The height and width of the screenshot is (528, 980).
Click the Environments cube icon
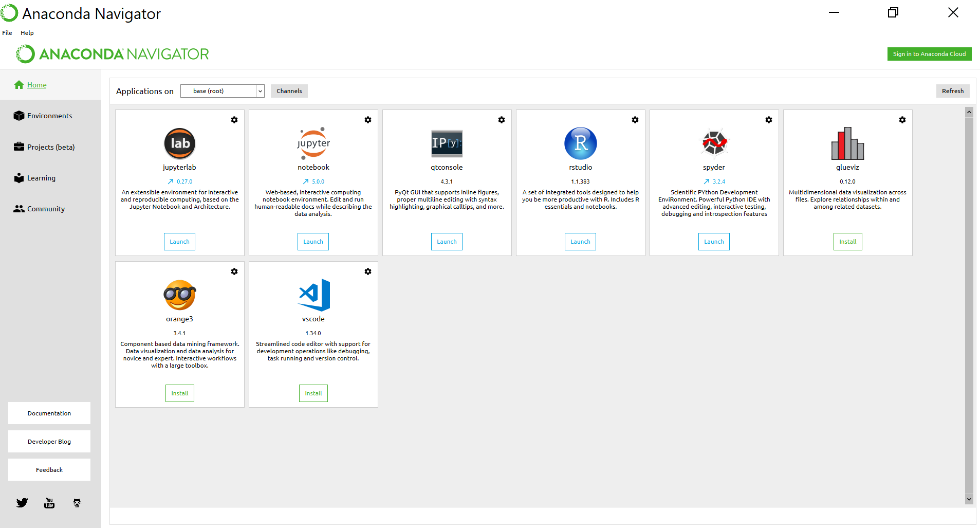(x=19, y=116)
